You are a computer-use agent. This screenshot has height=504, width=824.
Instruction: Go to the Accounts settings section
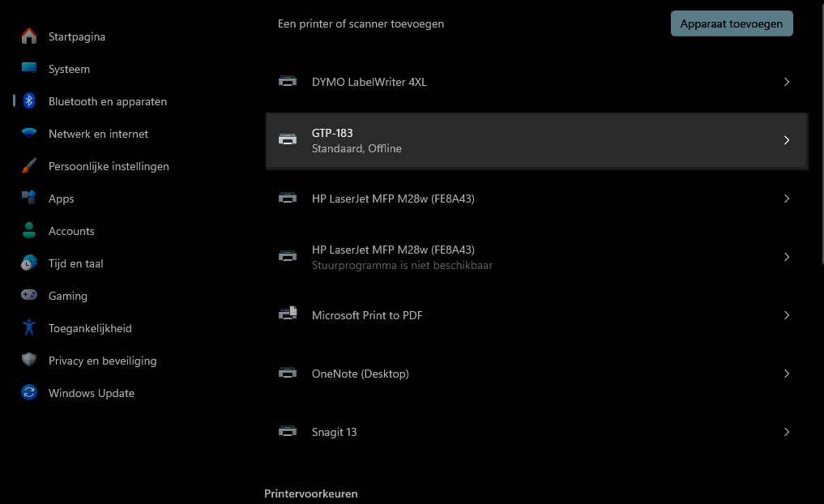[71, 231]
